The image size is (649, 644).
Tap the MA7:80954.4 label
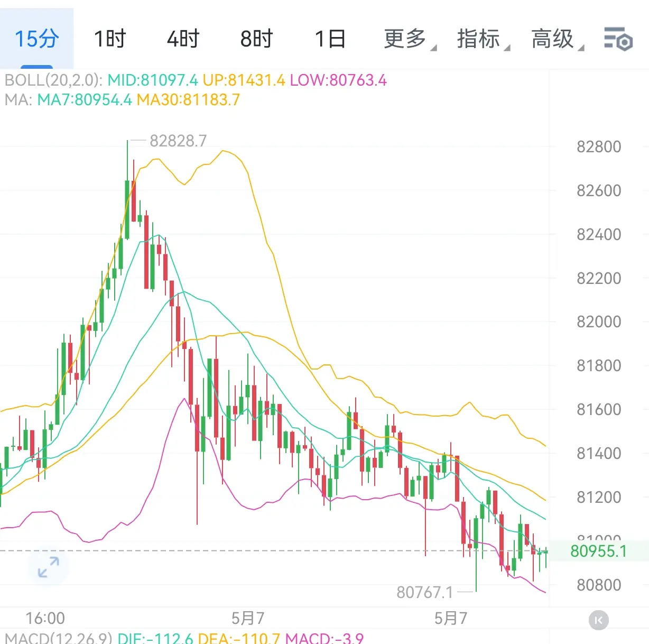tap(85, 99)
